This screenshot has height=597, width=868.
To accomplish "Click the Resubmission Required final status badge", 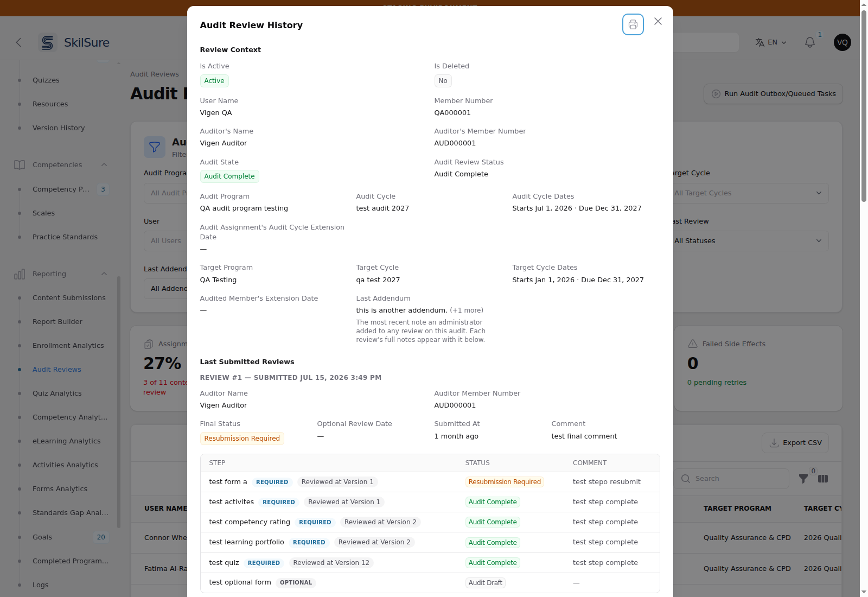I will pos(242,439).
